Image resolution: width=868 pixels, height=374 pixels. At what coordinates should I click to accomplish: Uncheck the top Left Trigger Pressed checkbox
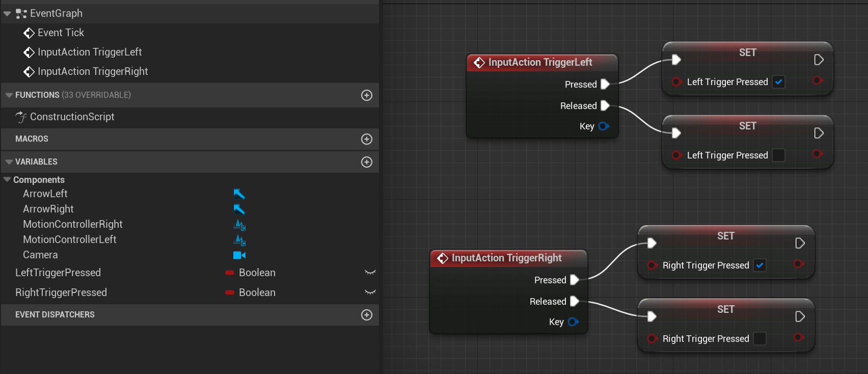coord(778,82)
